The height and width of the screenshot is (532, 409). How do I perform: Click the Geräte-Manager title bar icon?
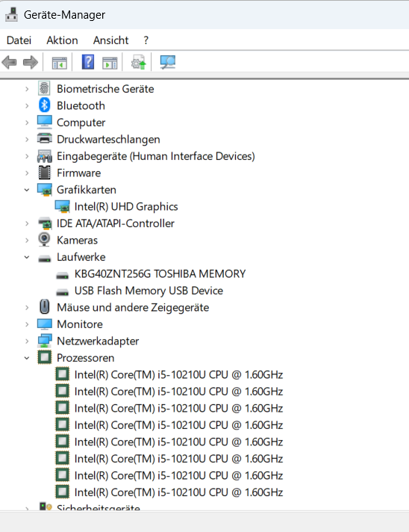11,15
